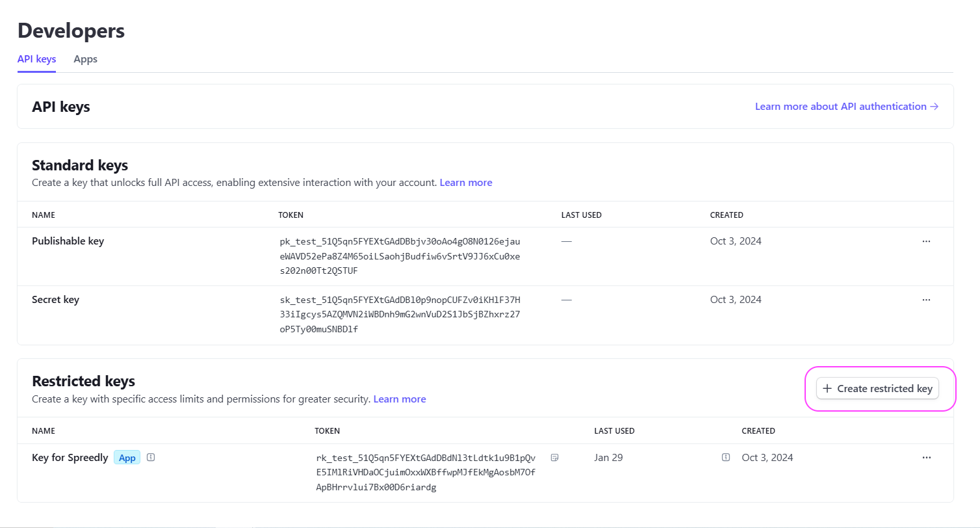Open the overflow menu for Publishable key

pyautogui.click(x=926, y=241)
